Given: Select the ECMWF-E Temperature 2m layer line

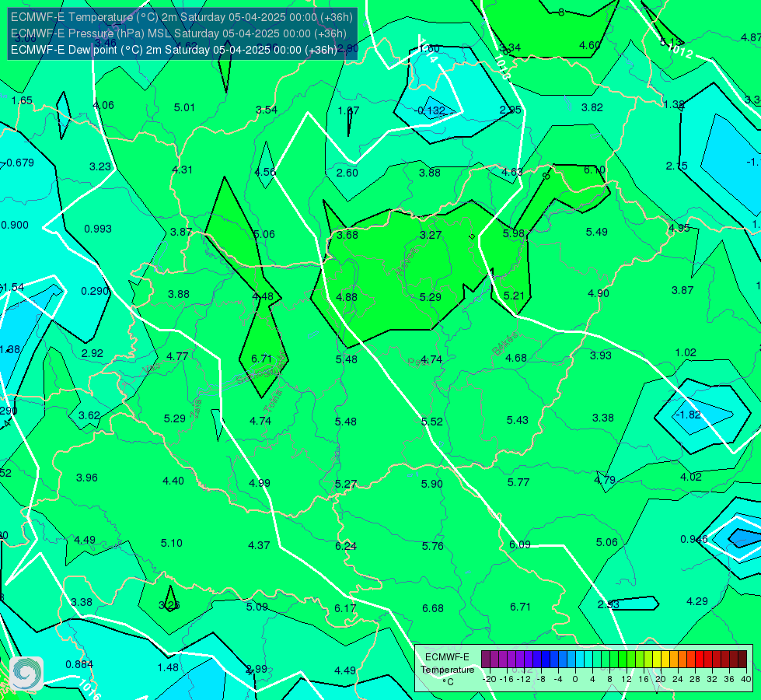Looking at the screenshot, I should 182,17.
